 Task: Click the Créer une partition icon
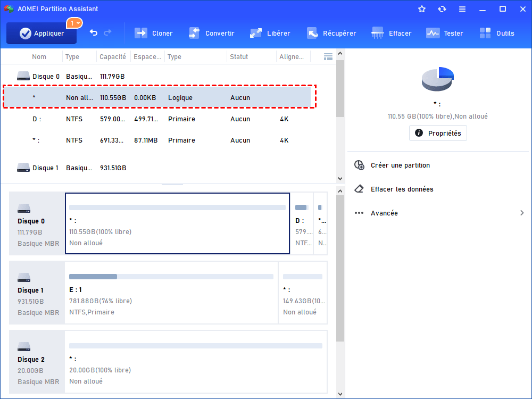tap(359, 165)
